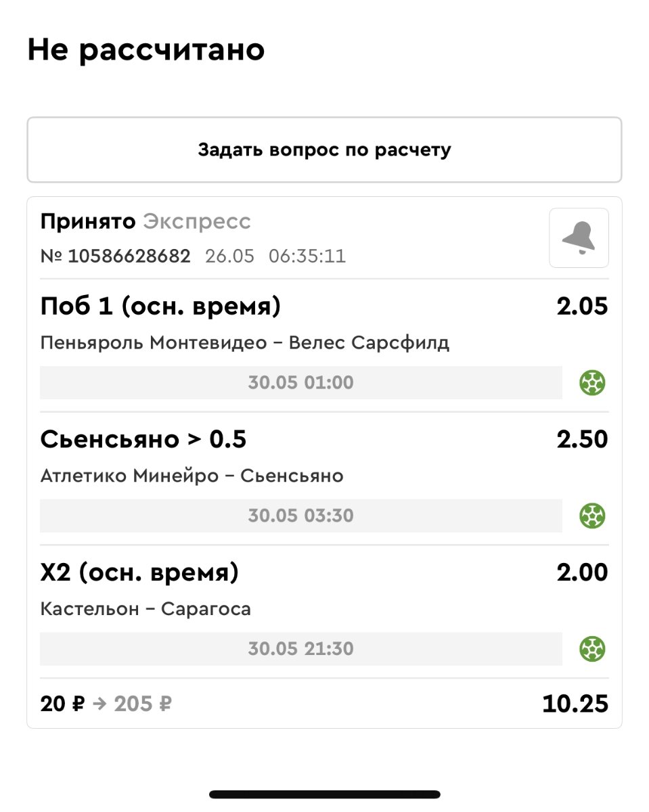Tap the "Принято Экспресс" status label
This screenshot has height=812, width=649.
[146, 221]
